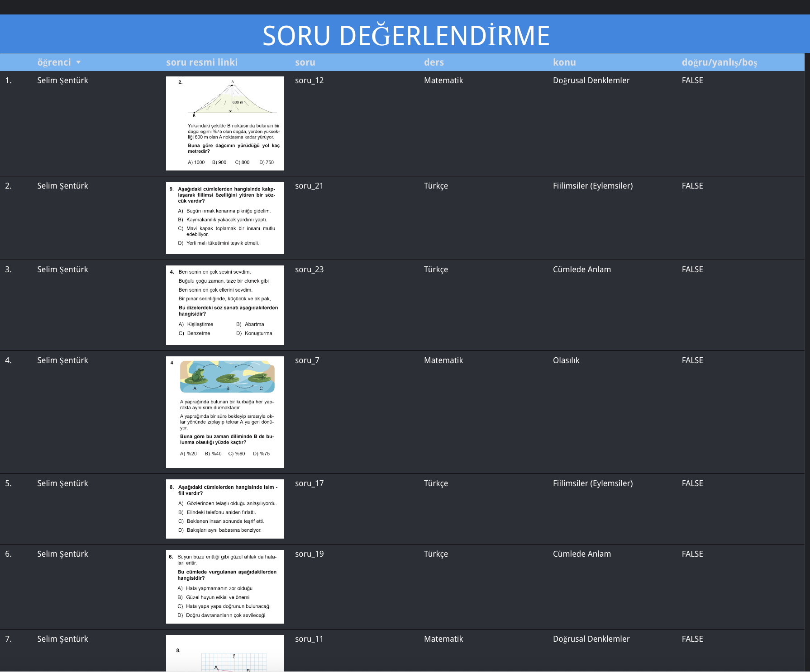
Task: Click Selim Şentürk in row 2
Action: tap(62, 186)
